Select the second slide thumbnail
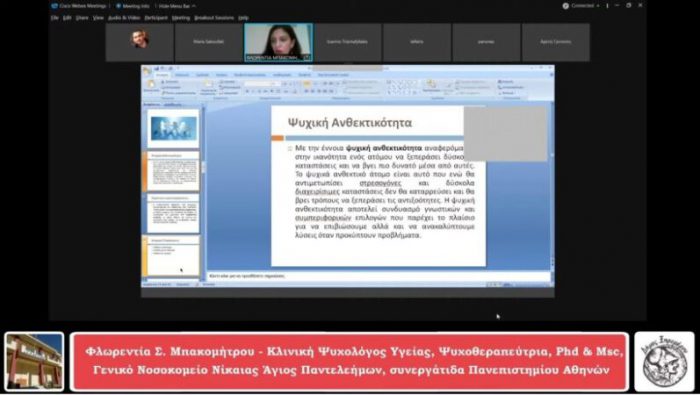This screenshot has height=395, width=700. click(173, 170)
